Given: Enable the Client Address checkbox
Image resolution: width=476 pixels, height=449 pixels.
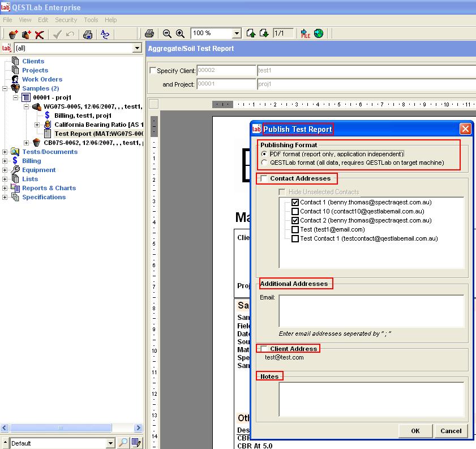Looking at the screenshot, I should [264, 349].
